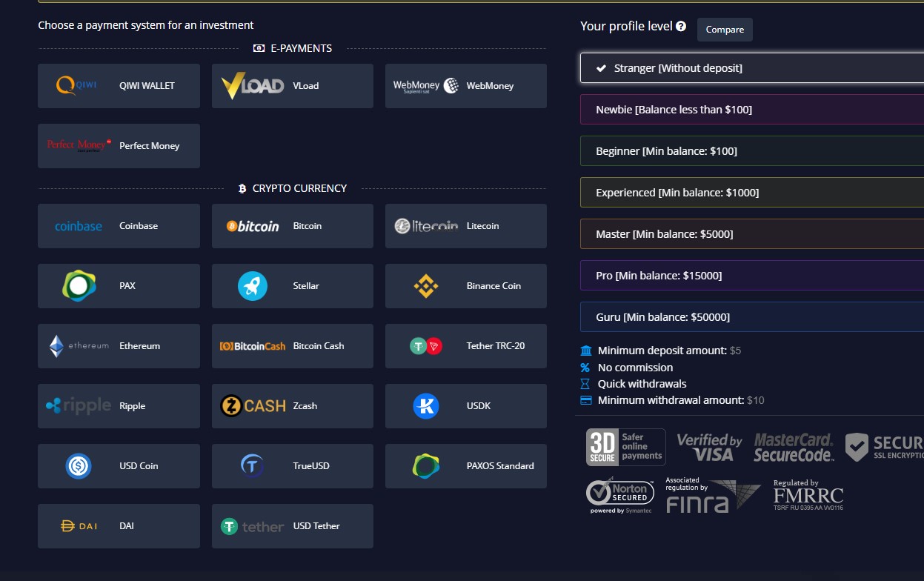
Task: Click the Perfect Money label
Action: 149,146
